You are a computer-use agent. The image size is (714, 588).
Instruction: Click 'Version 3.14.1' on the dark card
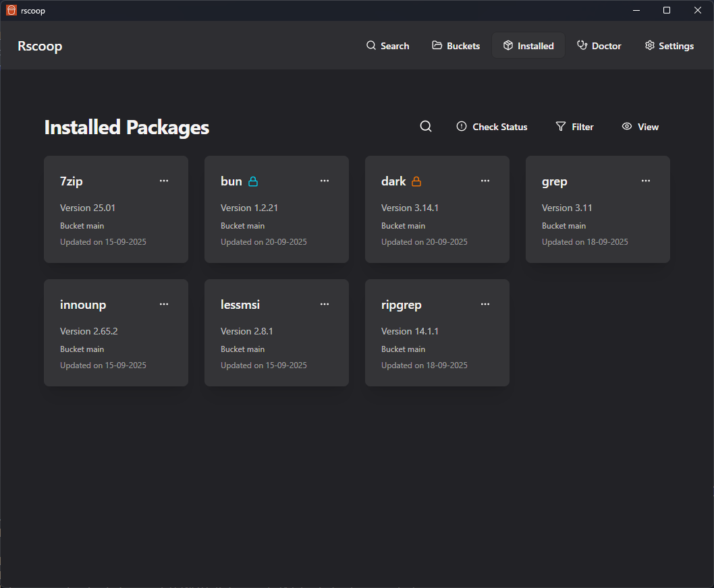[x=410, y=208]
